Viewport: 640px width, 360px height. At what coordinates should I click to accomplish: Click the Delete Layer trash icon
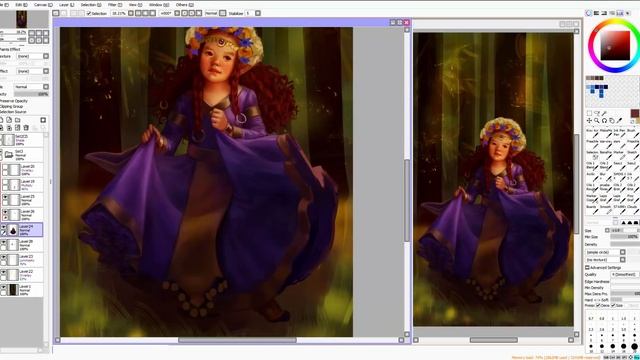coord(26,128)
